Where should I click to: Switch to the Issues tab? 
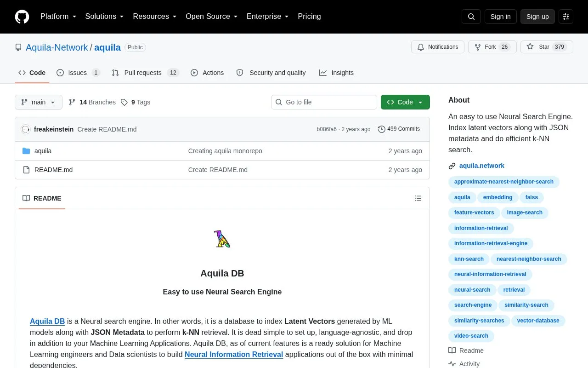pos(78,73)
